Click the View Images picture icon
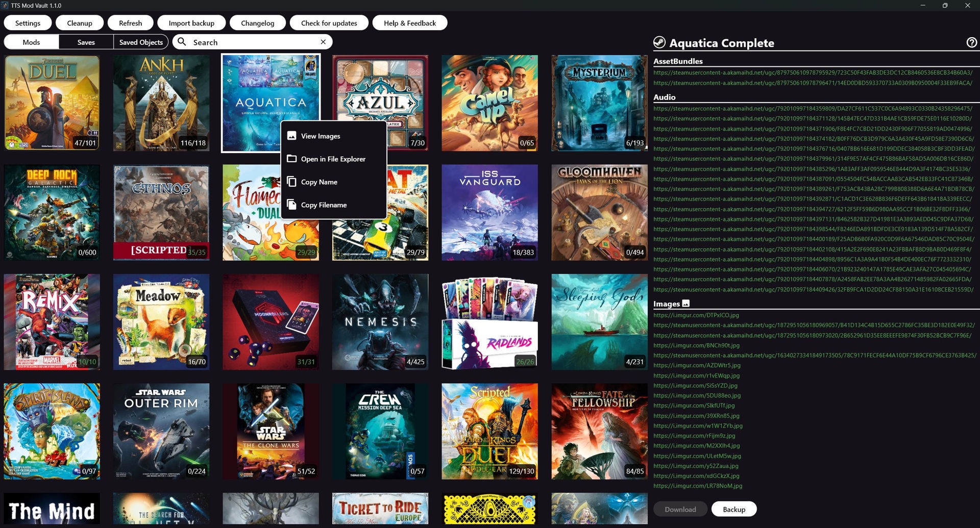Screen dimensions: 980x528 pyautogui.click(x=292, y=136)
